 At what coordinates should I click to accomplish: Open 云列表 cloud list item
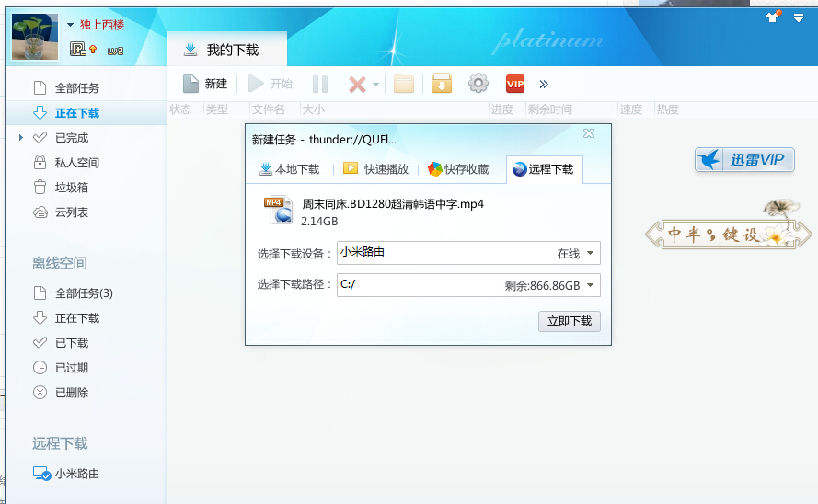(x=72, y=212)
